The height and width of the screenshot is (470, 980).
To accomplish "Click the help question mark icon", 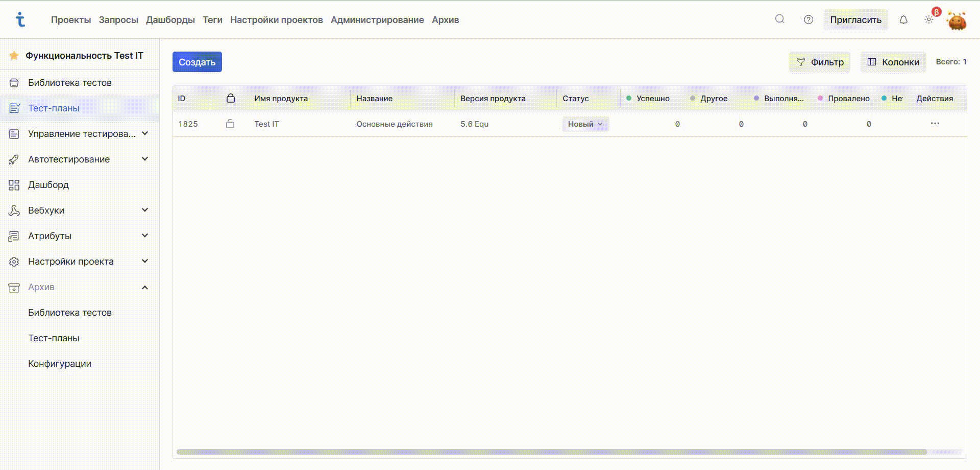I will (808, 19).
